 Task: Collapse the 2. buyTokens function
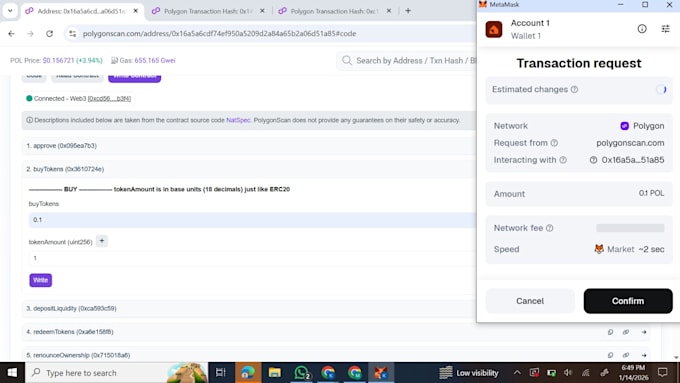tap(249, 169)
